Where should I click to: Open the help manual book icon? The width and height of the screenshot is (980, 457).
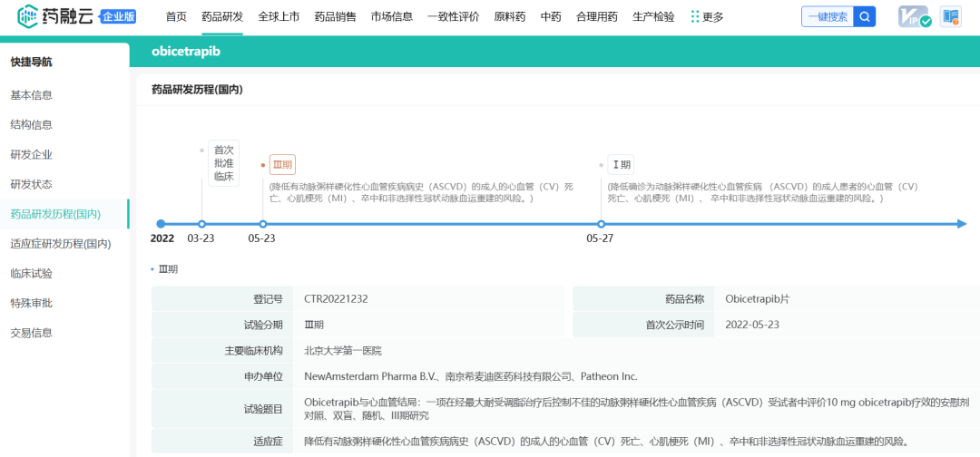point(950,16)
